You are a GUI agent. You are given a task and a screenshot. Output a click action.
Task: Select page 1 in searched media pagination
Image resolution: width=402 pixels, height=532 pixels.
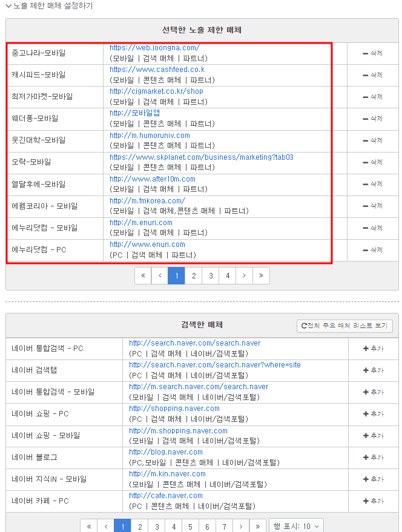(x=122, y=527)
